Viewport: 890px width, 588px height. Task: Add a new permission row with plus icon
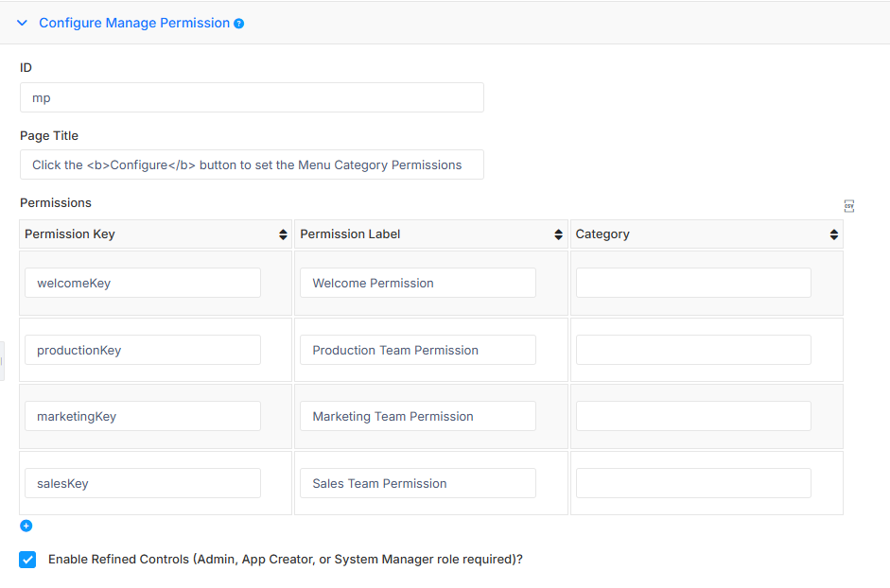(x=26, y=526)
